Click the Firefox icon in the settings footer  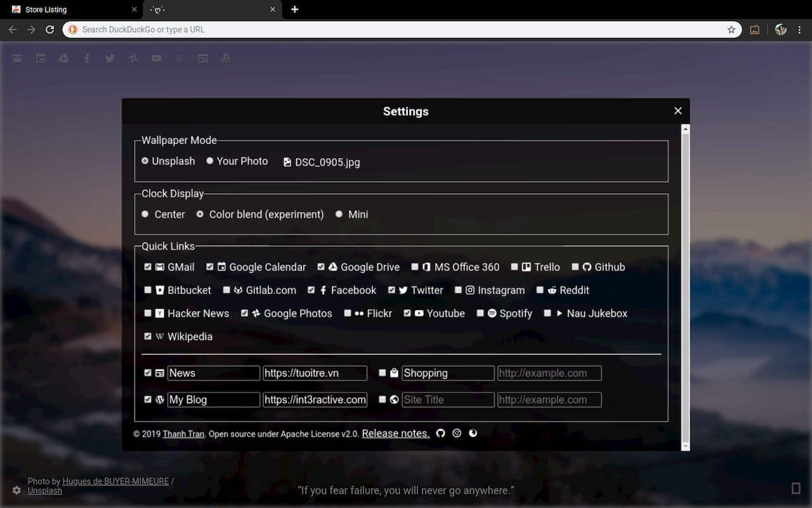click(x=473, y=434)
